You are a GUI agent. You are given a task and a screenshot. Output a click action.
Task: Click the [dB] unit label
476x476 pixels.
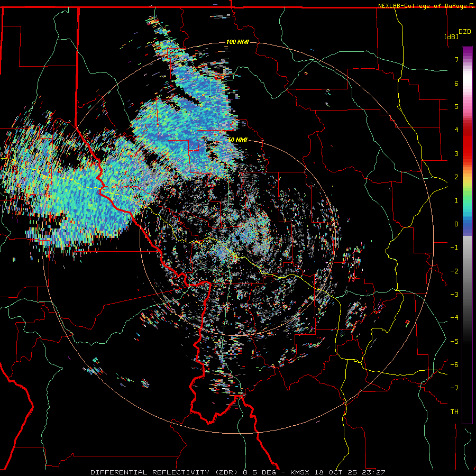click(x=452, y=36)
